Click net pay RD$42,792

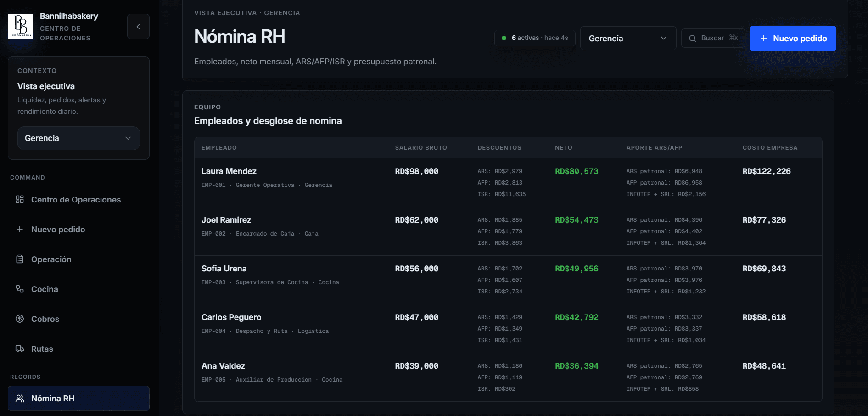[x=577, y=317]
